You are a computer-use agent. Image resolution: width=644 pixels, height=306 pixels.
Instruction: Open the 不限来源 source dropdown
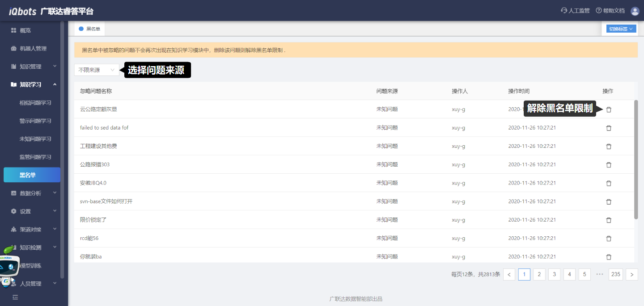[x=97, y=70]
